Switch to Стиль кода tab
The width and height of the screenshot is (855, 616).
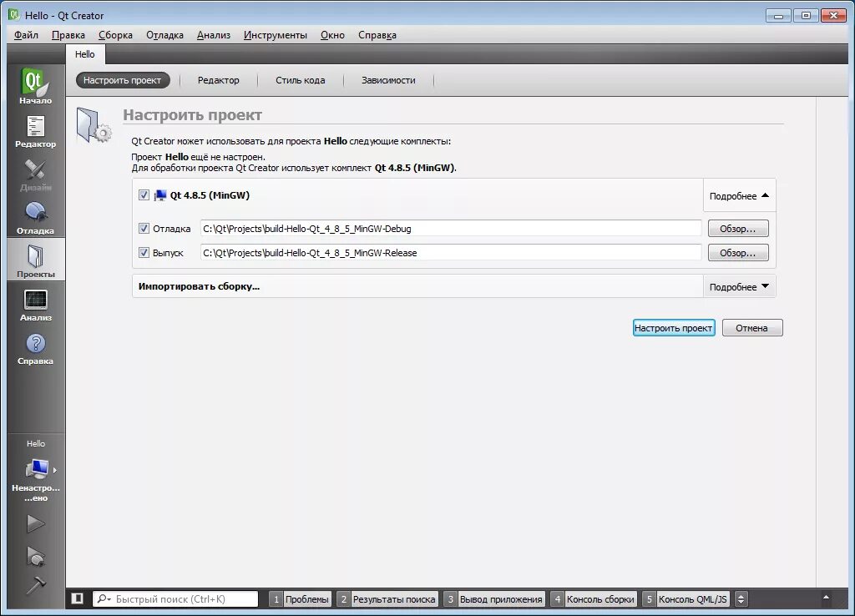(301, 80)
